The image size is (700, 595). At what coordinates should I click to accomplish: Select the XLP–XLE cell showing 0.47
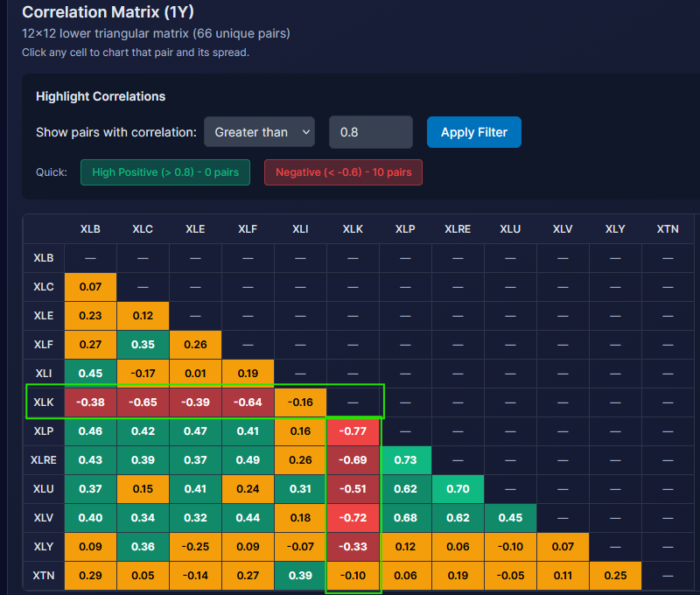pos(195,431)
